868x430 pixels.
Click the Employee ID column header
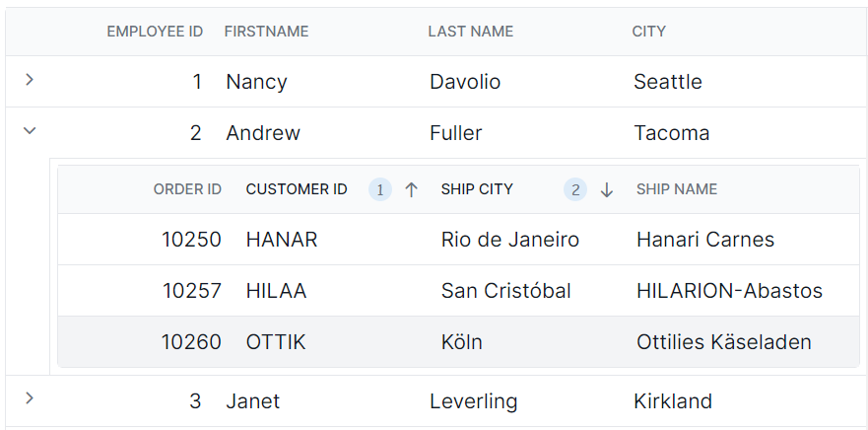(x=155, y=32)
